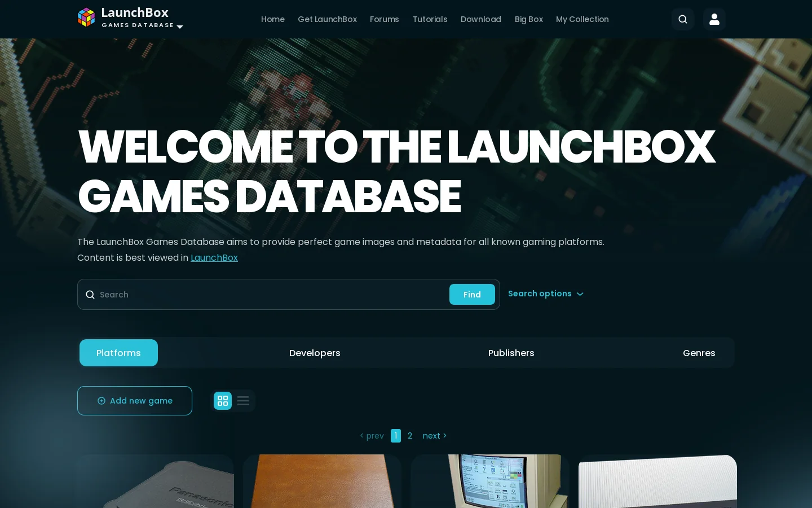Switch to list view icon

(x=243, y=401)
